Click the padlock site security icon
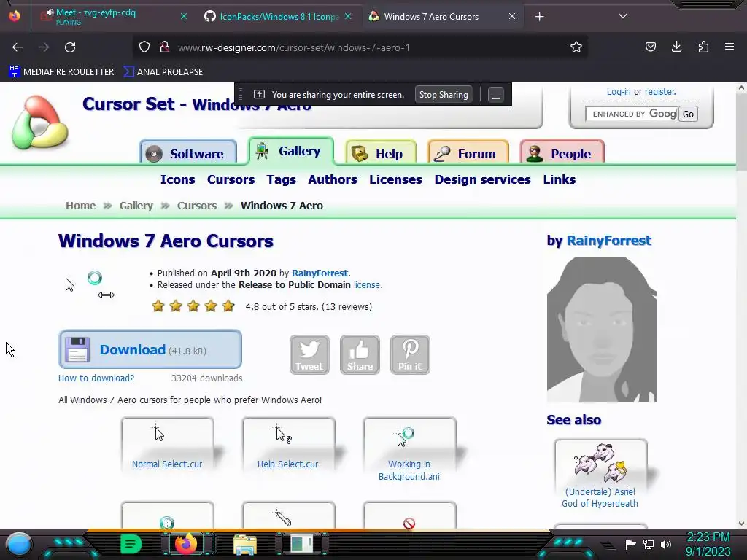 click(x=165, y=47)
